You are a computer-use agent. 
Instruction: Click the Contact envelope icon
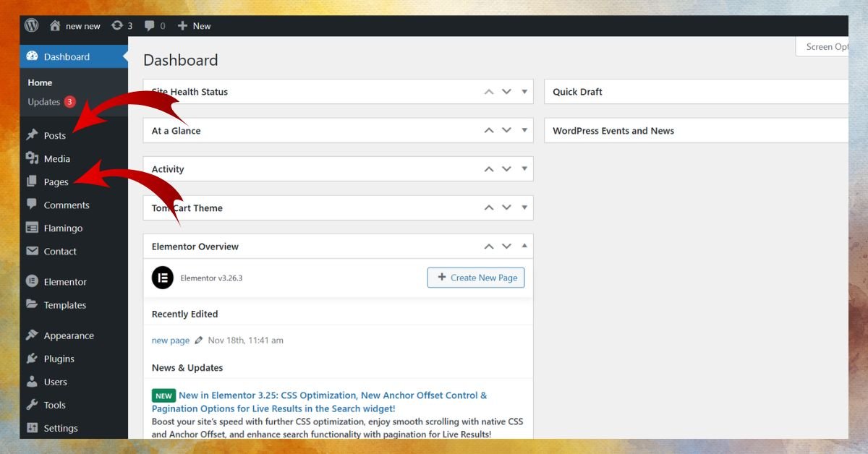tap(32, 251)
